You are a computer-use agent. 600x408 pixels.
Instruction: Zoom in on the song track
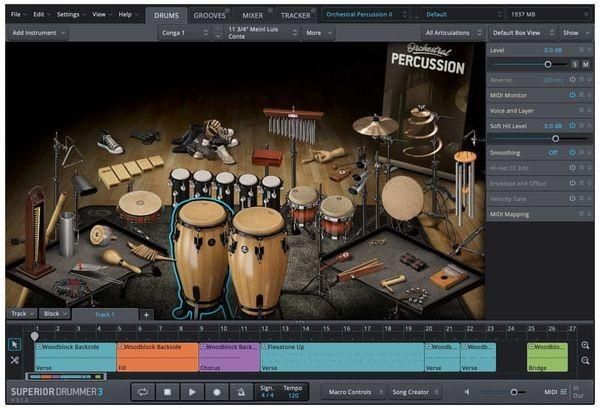pyautogui.click(x=585, y=345)
